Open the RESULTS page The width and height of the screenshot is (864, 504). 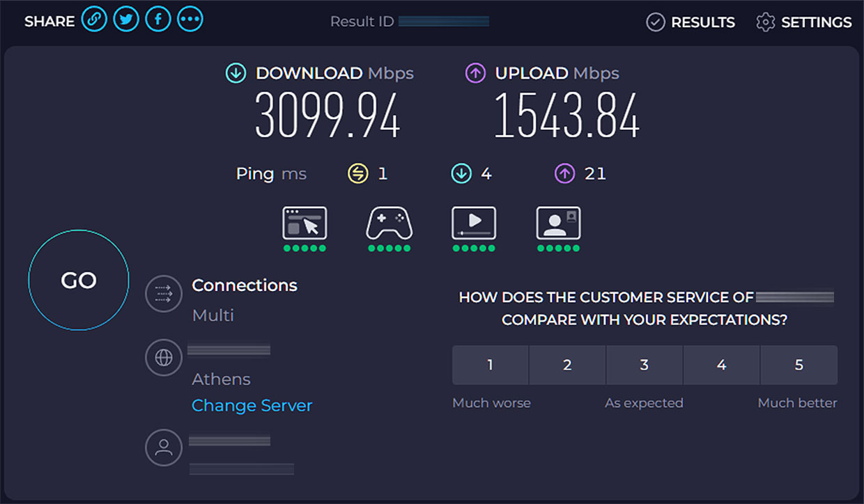click(x=691, y=22)
